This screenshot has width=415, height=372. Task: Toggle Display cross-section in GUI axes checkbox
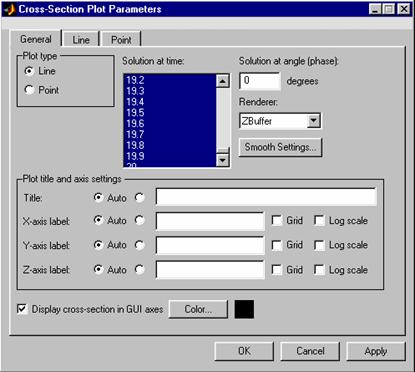click(22, 309)
